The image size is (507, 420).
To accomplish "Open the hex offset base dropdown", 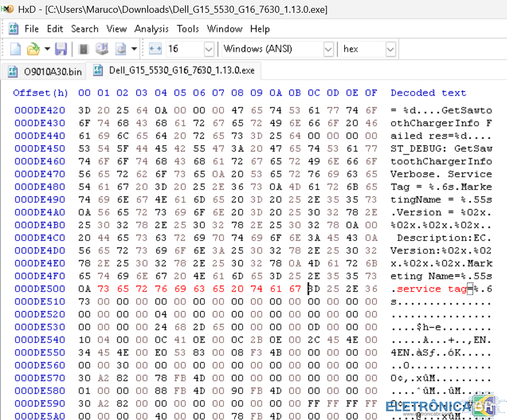I will click(x=390, y=49).
